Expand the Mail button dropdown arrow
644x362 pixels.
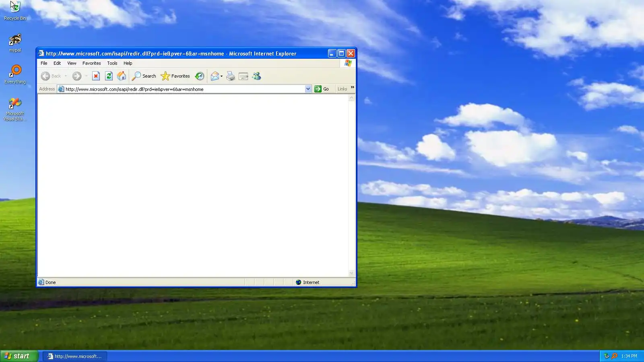click(x=221, y=76)
